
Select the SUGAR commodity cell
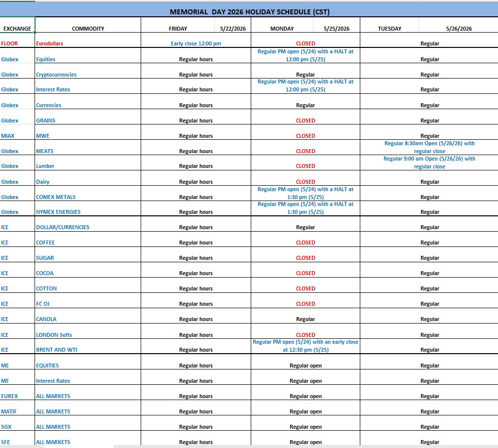[x=88, y=254]
